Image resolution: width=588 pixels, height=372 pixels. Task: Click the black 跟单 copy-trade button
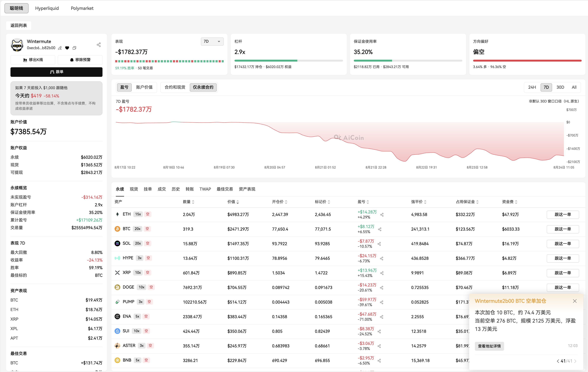(56, 72)
